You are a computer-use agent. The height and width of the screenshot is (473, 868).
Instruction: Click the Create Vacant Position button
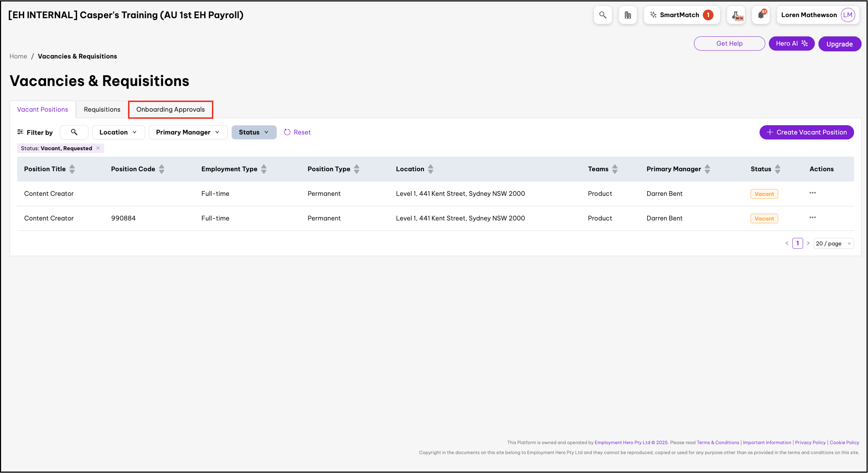(x=806, y=132)
